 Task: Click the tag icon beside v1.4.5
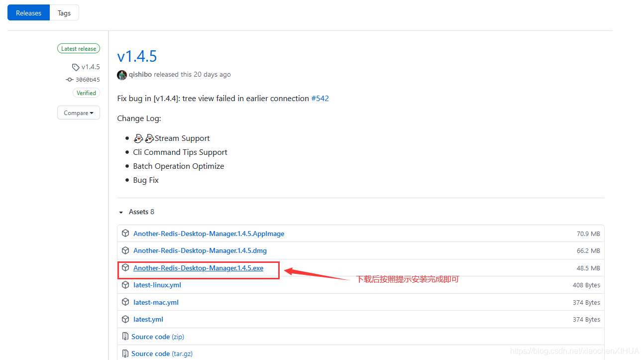click(x=76, y=67)
